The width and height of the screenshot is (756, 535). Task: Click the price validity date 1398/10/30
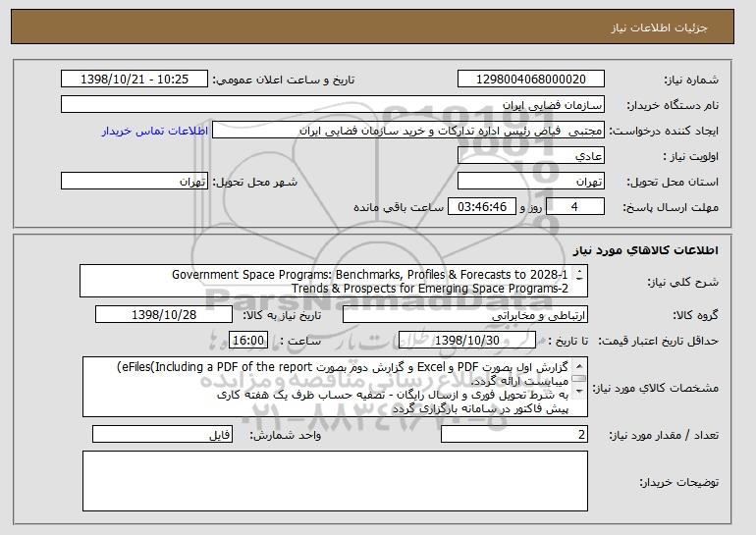tap(467, 341)
